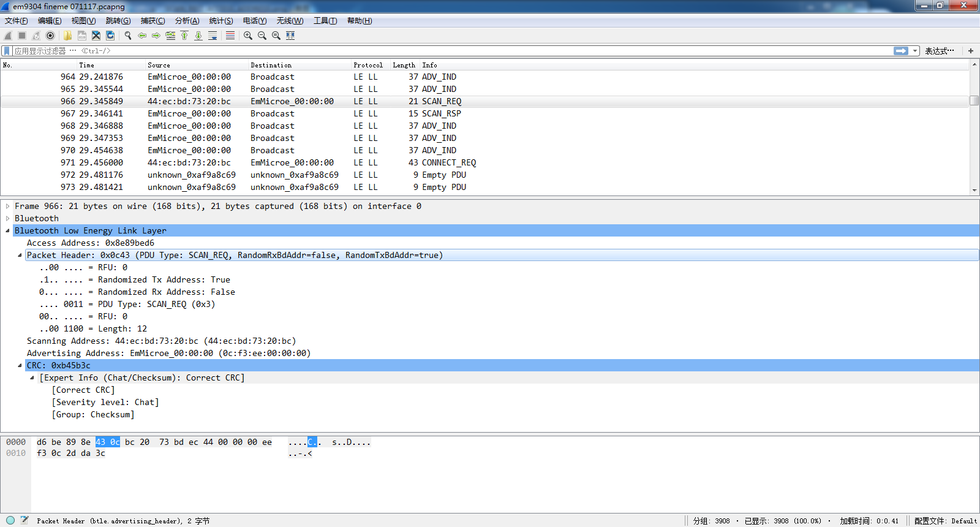The height and width of the screenshot is (527, 980).
Task: Open the 文件(F) menu
Action: (x=17, y=21)
